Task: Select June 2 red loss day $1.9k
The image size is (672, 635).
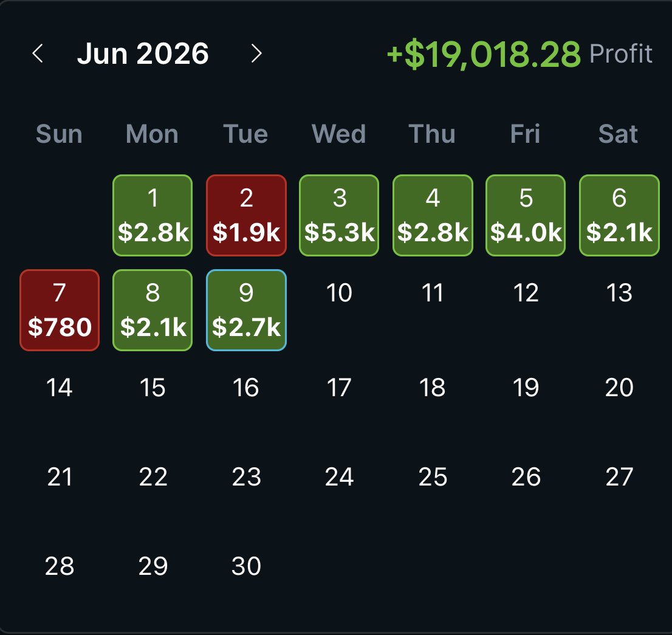Action: point(247,216)
